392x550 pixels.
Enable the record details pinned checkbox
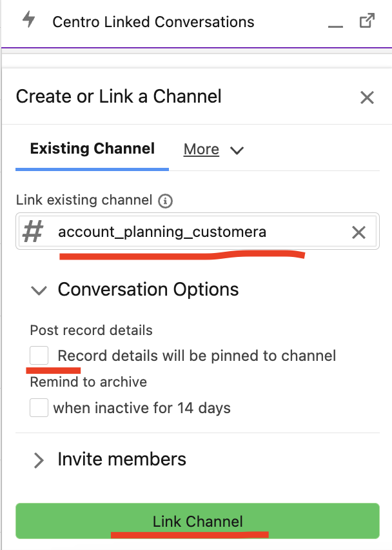coord(39,355)
